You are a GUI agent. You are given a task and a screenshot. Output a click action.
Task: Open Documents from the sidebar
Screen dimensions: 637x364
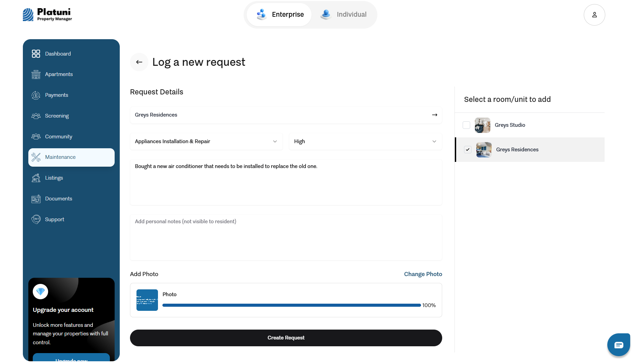click(71, 199)
